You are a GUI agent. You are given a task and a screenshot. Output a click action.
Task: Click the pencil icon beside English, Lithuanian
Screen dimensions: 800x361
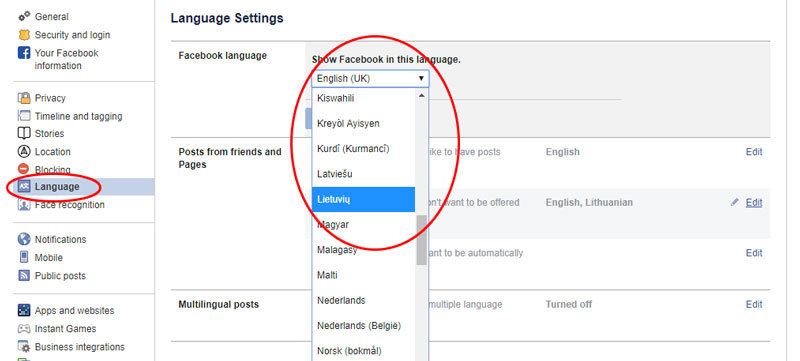735,202
